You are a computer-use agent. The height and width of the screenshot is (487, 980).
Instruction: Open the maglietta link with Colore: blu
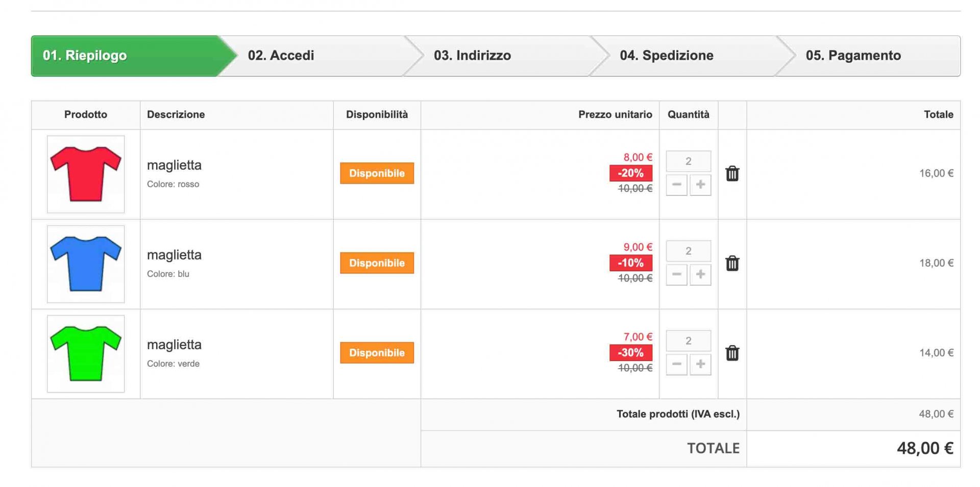(x=174, y=255)
